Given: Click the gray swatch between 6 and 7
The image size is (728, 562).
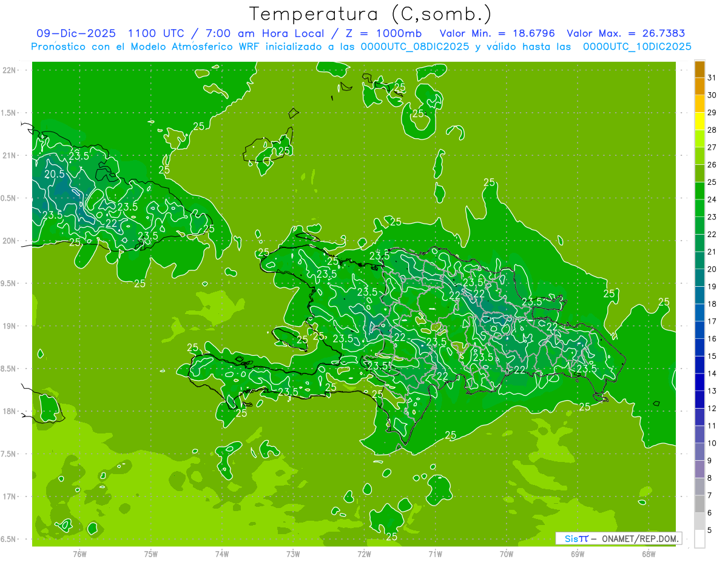Looking at the screenshot, I should pos(699,504).
